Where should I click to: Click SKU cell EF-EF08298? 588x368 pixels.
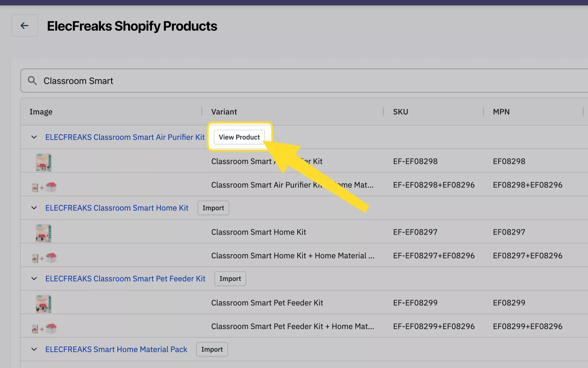[415, 162]
